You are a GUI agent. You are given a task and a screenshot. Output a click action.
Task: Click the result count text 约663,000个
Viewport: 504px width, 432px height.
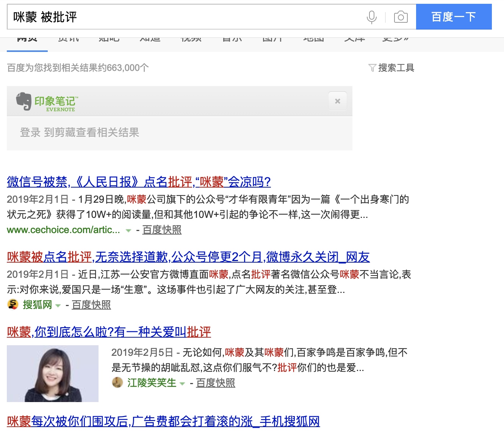pyautogui.click(x=123, y=68)
